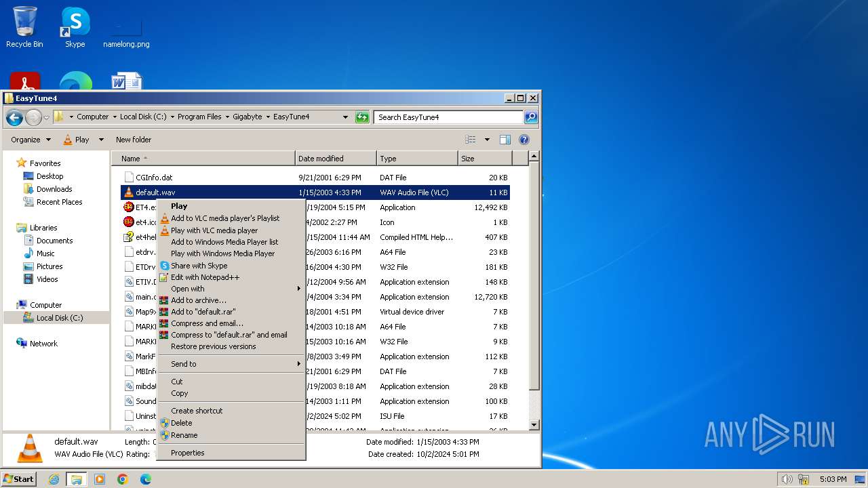Open Chrome from the taskbar

point(122,479)
